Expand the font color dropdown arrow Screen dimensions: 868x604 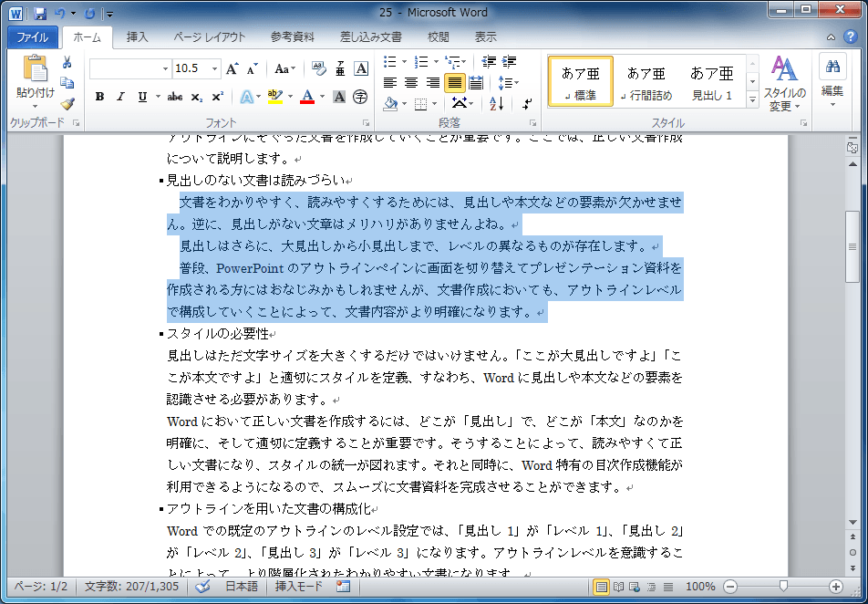[x=323, y=95]
